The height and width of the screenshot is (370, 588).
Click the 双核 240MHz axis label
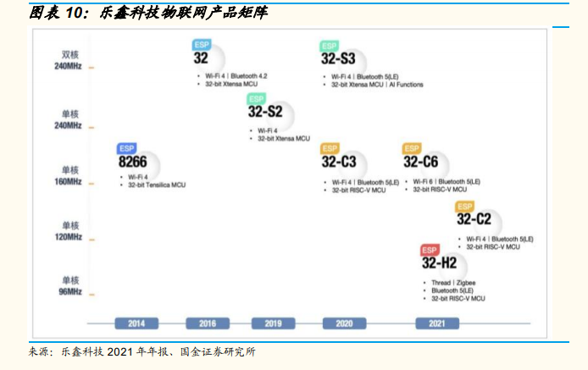coord(69,60)
